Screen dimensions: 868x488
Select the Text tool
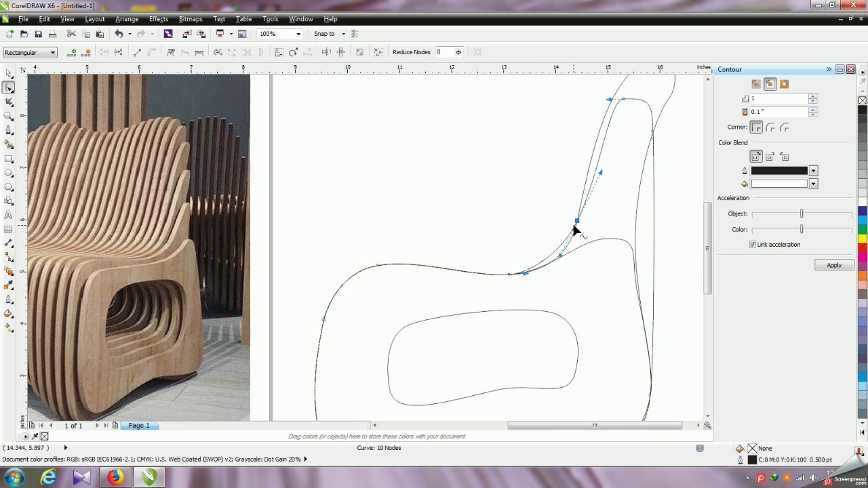point(8,215)
